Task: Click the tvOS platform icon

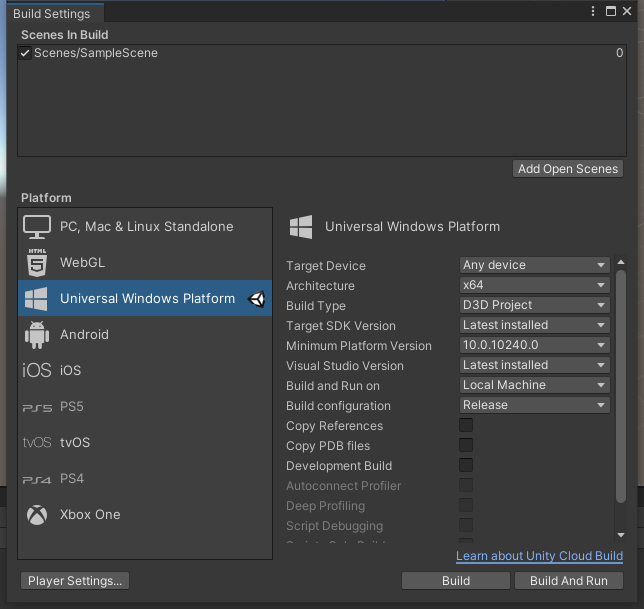Action: (x=37, y=442)
